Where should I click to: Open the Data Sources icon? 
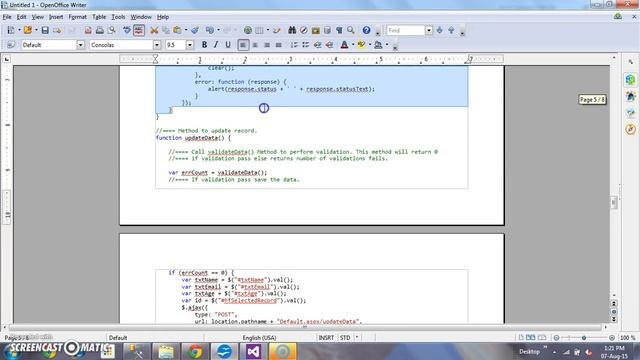(x=327, y=30)
